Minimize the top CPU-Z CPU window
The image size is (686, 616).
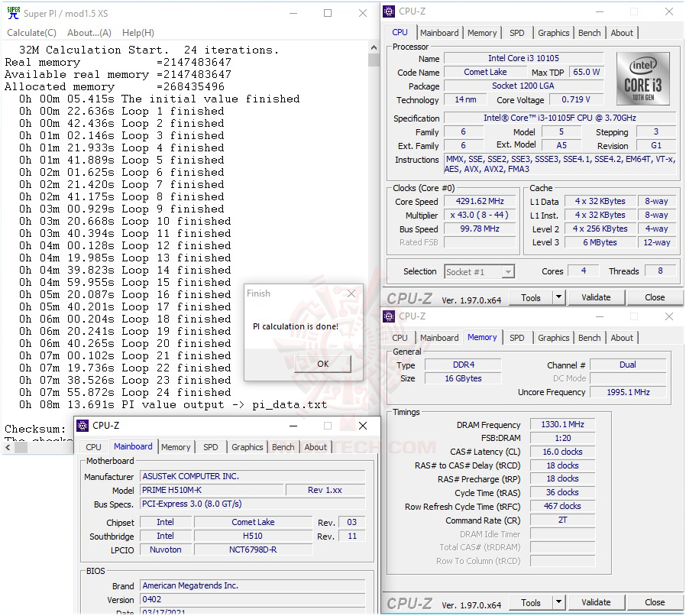pos(600,11)
